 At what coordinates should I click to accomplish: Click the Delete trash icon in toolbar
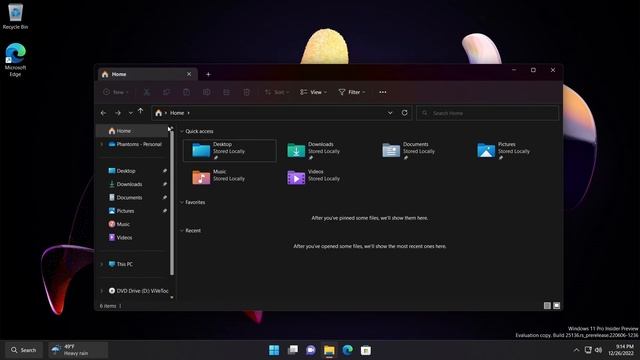pyautogui.click(x=247, y=92)
